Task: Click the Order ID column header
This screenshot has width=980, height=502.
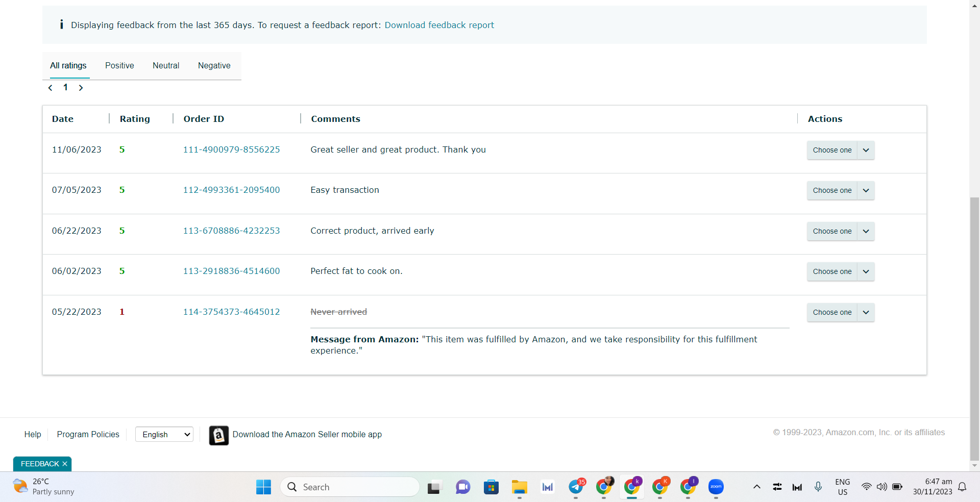Action: click(204, 119)
